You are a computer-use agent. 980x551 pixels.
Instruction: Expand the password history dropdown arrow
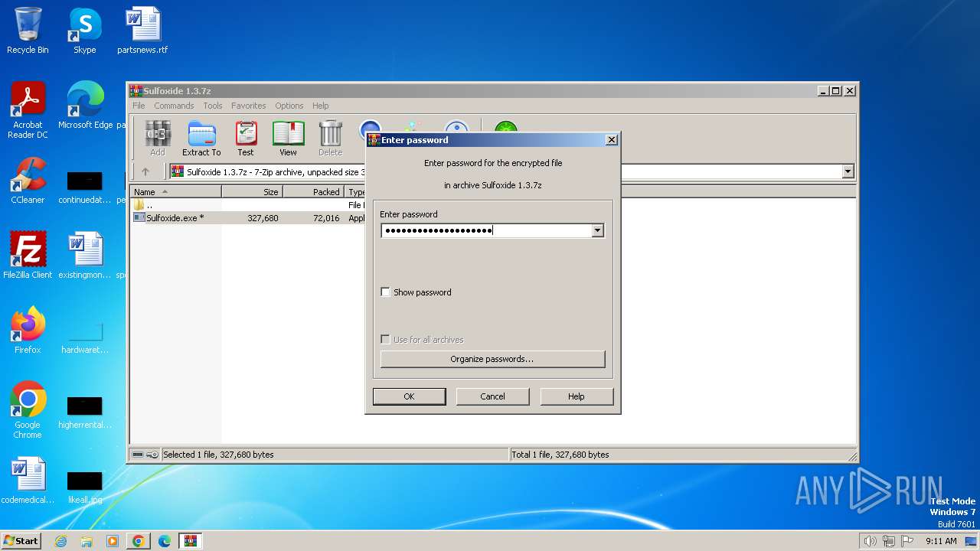tap(598, 230)
